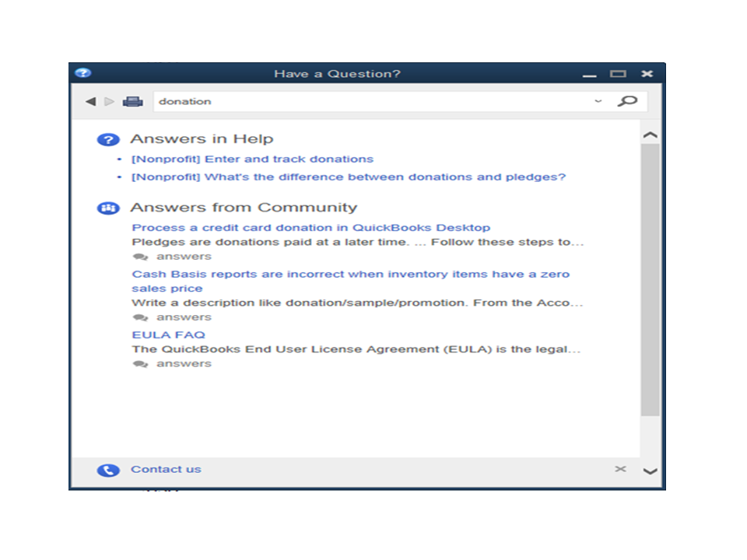Viewport: 747px width, 560px height.
Task: Close the Have a Question window
Action: point(647,74)
